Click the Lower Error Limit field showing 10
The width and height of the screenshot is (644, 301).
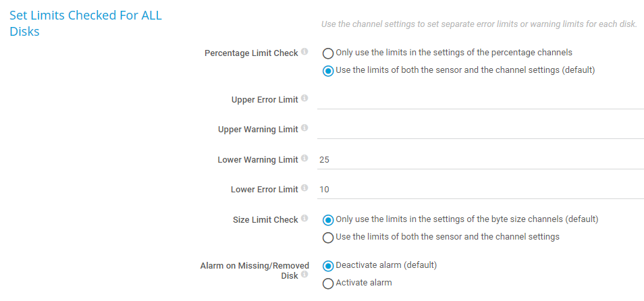click(x=479, y=190)
